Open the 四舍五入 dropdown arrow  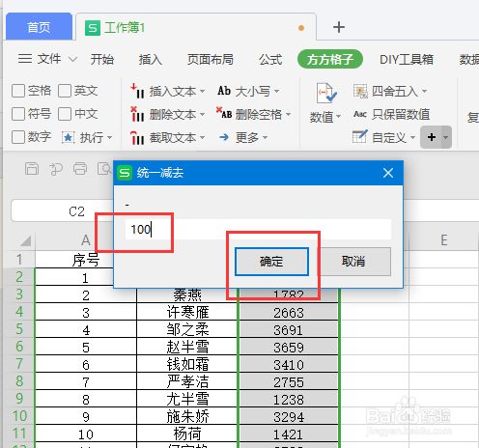coord(424,92)
